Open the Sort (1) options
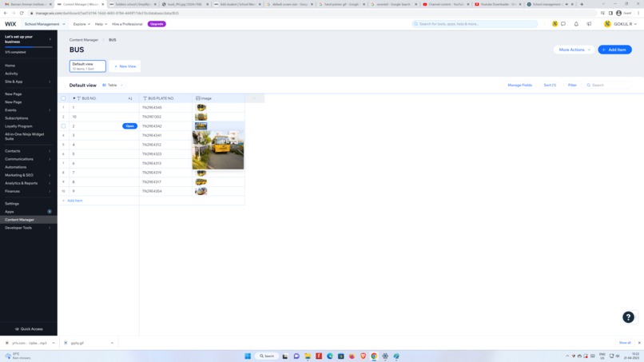 tap(550, 85)
